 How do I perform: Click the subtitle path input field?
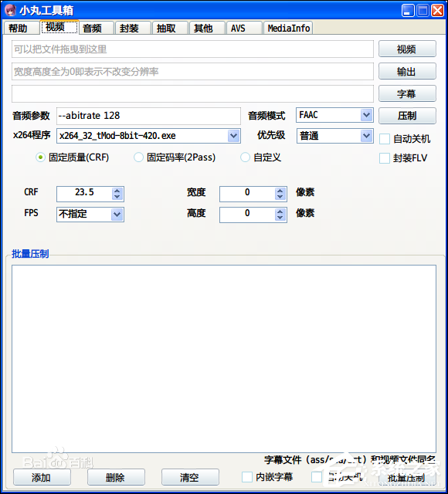click(x=192, y=94)
